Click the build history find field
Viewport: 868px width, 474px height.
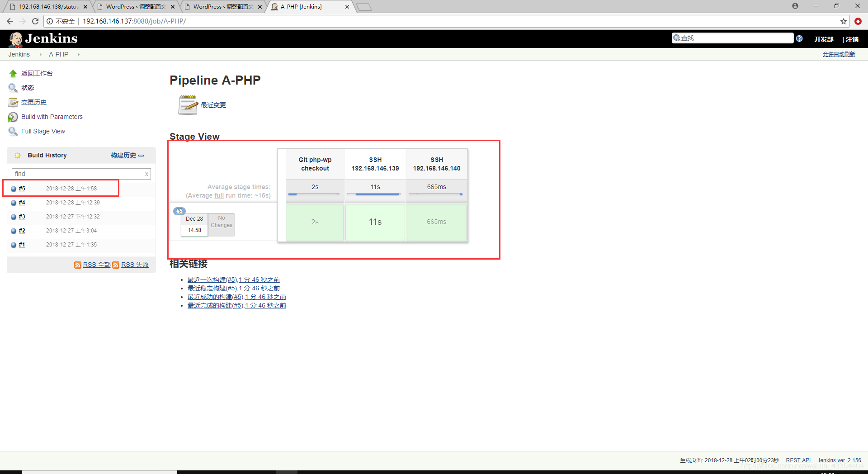tap(81, 174)
